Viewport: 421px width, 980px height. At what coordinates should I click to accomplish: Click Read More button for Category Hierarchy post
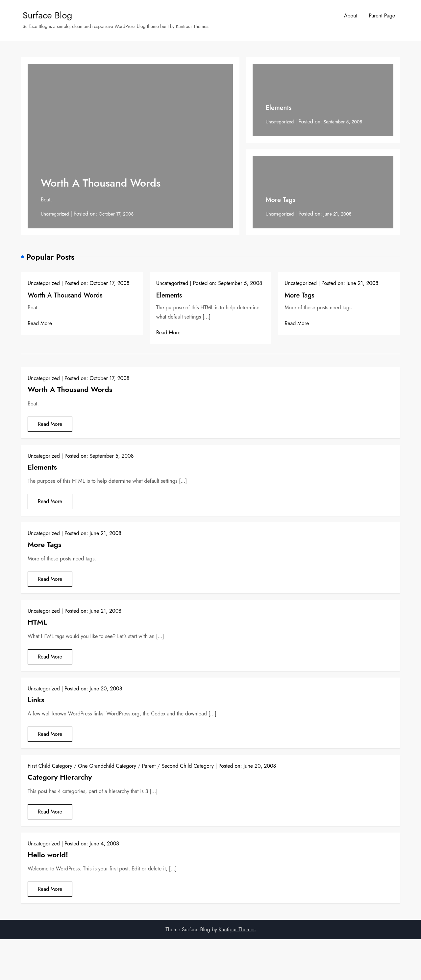(50, 812)
